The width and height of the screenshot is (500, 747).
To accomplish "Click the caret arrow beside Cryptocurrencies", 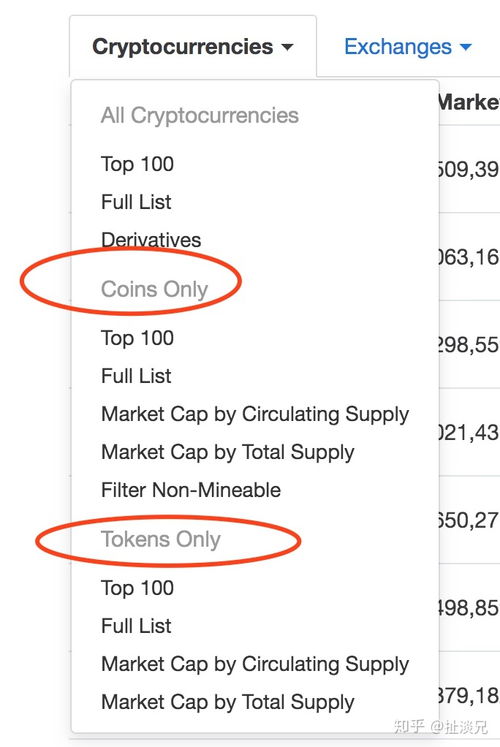I will click(x=287, y=48).
